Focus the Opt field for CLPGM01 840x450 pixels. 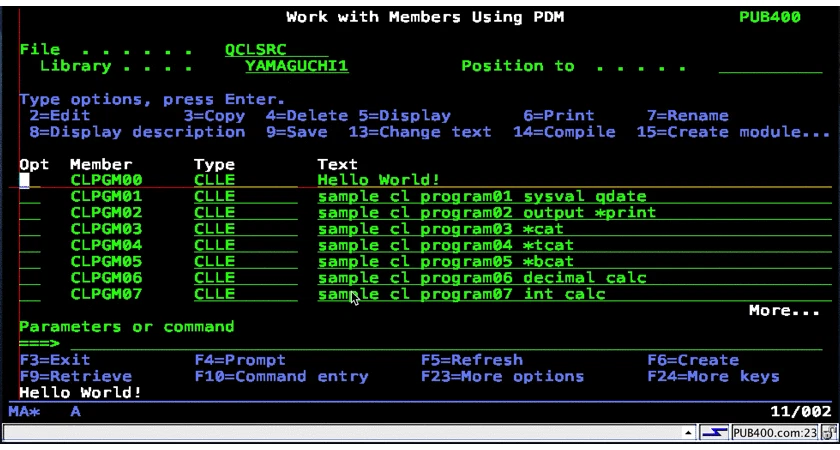[x=29, y=197]
